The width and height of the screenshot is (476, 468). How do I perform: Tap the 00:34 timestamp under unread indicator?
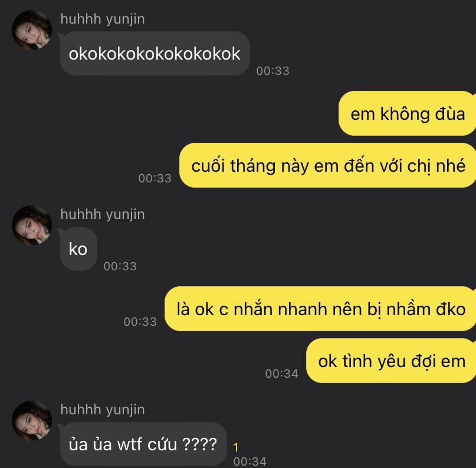click(x=250, y=462)
